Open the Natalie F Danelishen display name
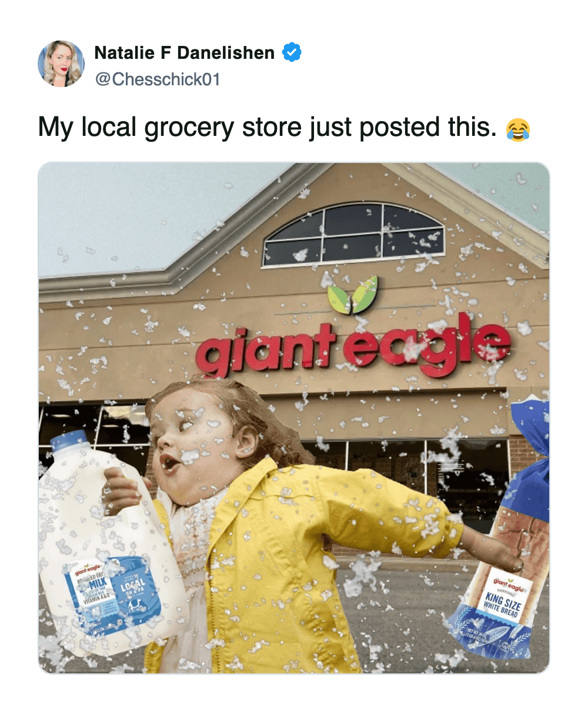Screen dimensions: 588x713 tap(184, 53)
